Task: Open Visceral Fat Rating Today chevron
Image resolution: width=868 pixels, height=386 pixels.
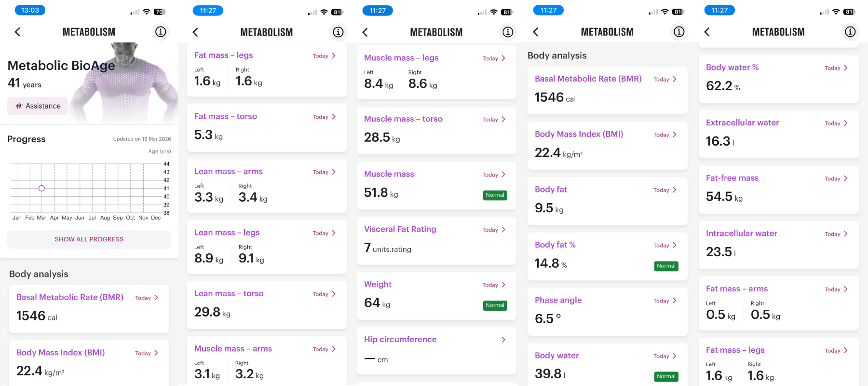Action: tap(503, 230)
